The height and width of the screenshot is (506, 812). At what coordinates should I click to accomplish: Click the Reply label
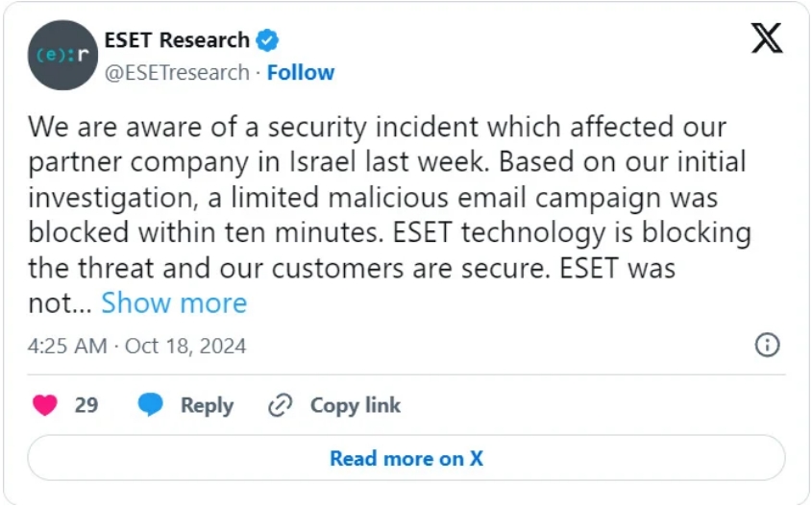click(x=207, y=405)
